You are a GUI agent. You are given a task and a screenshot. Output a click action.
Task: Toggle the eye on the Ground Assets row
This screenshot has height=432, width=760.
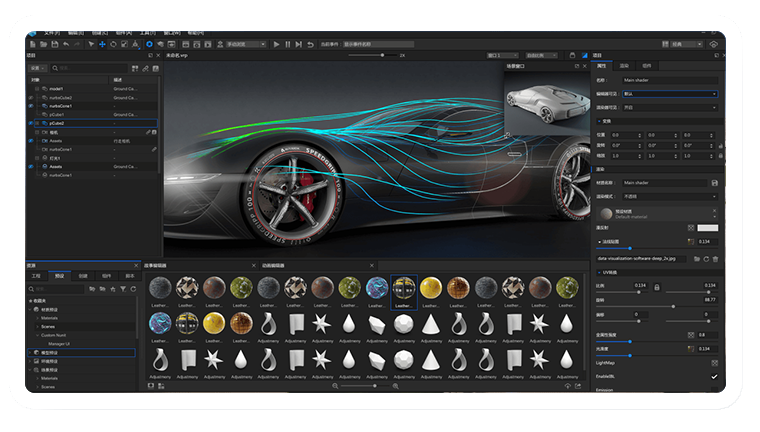pyautogui.click(x=31, y=166)
